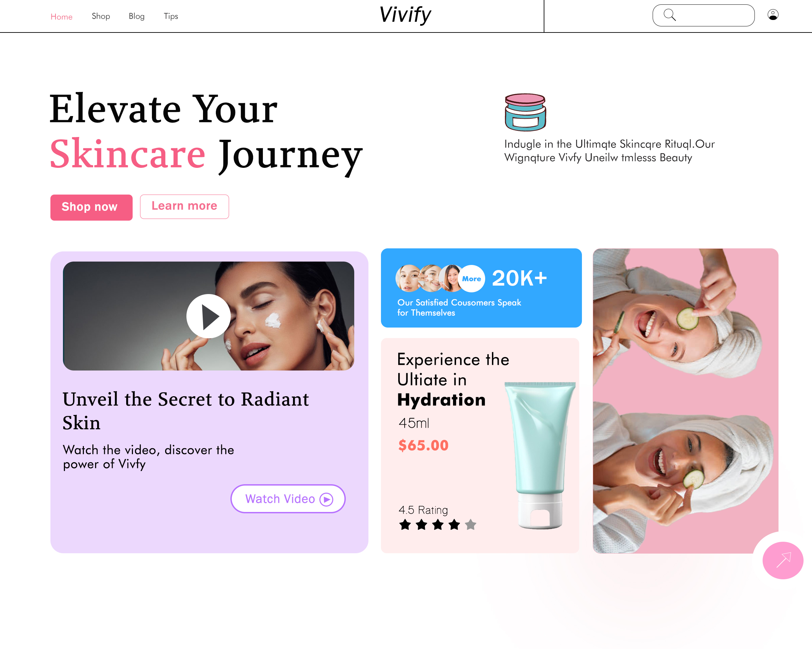Open the Tips nav item

point(171,16)
